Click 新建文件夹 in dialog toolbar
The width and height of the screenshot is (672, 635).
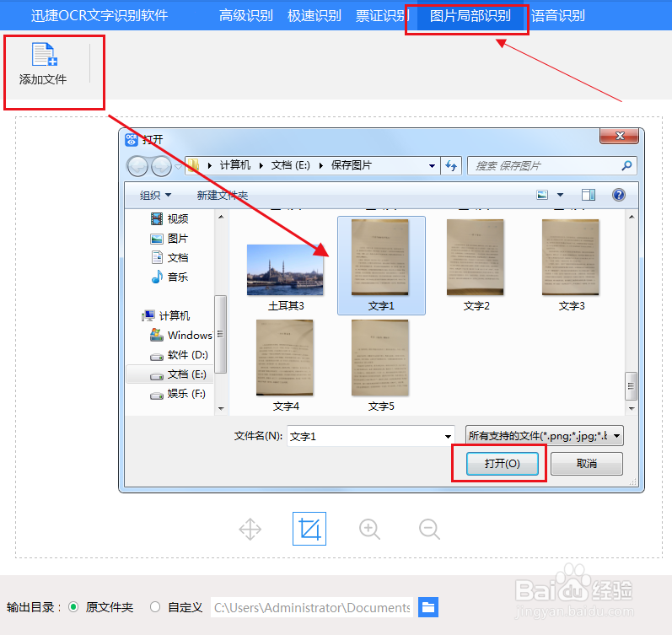(223, 196)
